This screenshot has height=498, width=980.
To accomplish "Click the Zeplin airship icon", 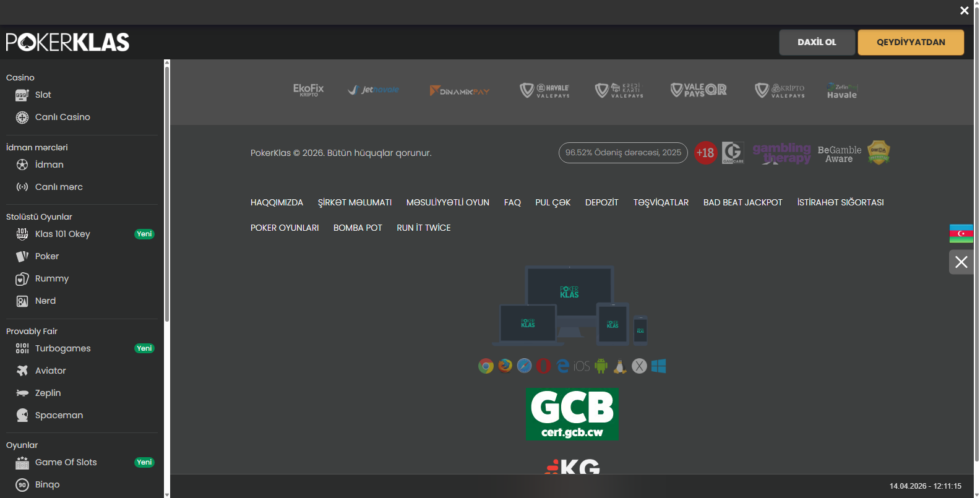I will [x=22, y=393].
